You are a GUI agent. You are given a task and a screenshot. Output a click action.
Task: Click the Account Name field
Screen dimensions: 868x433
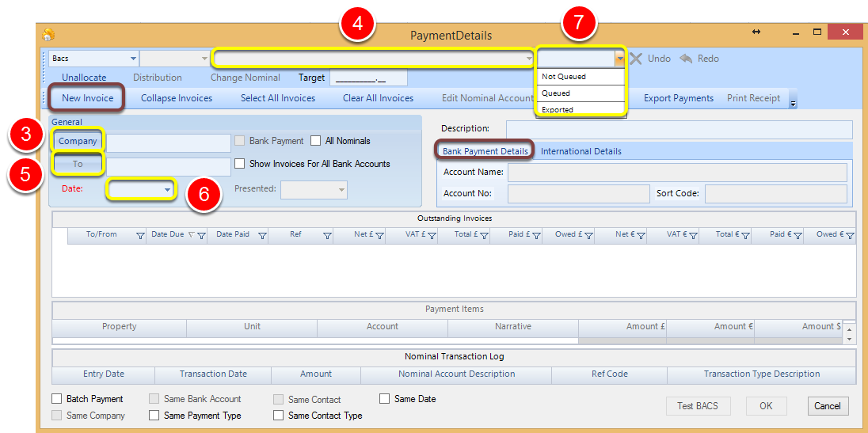[x=677, y=172]
